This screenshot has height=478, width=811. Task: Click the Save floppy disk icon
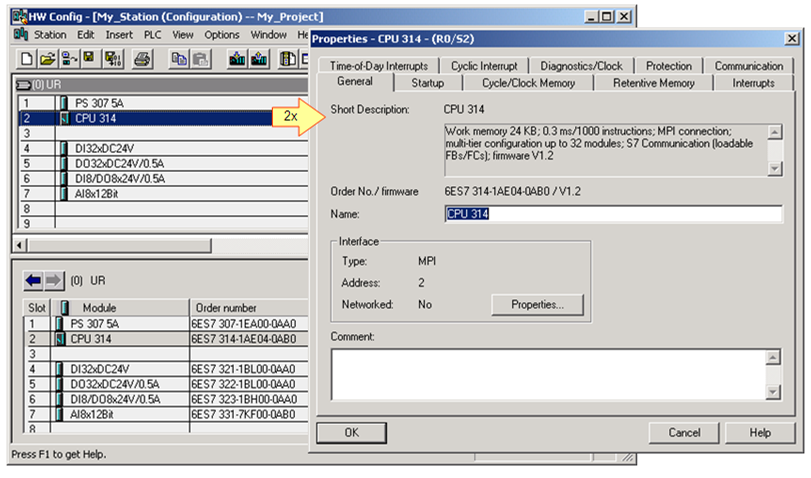89,59
